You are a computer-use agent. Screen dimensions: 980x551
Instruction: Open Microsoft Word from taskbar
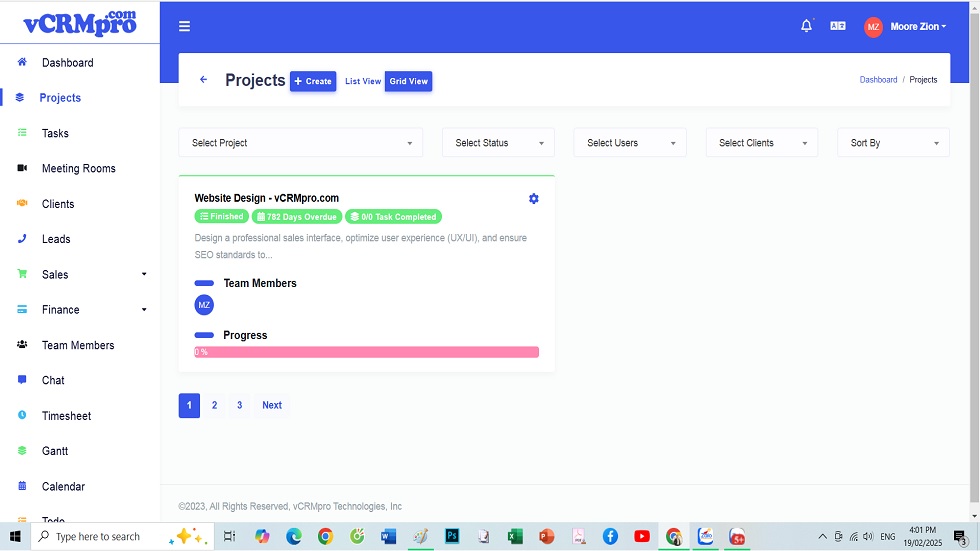[x=388, y=537]
